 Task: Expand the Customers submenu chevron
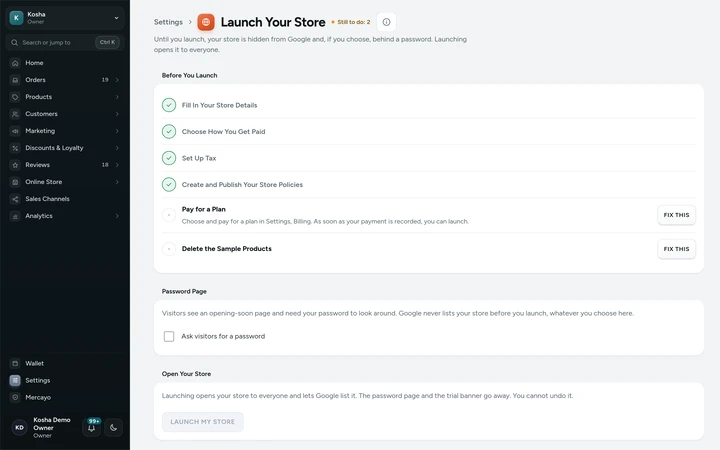tap(117, 114)
